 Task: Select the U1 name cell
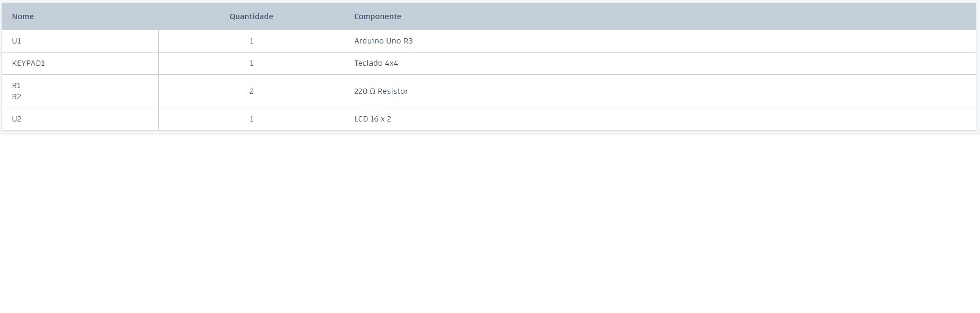[16, 41]
